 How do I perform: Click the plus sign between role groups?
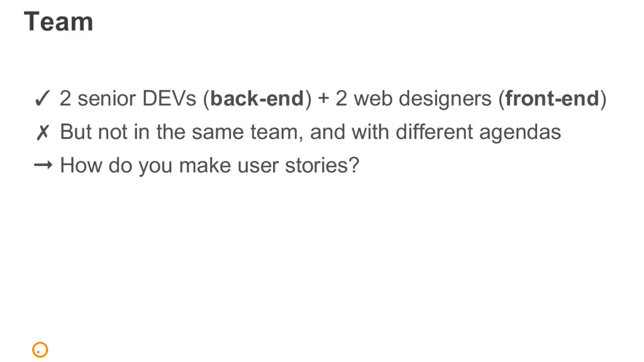tap(323, 99)
